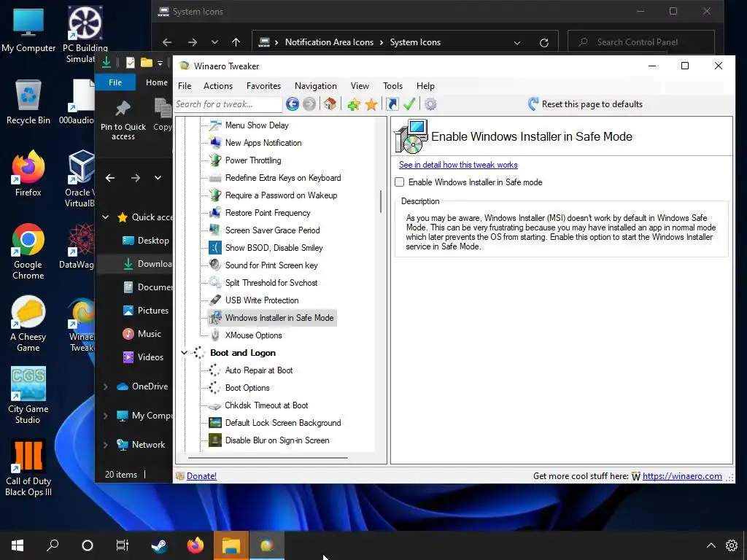
Task: Click the Search for a tweak field
Action: coord(228,104)
